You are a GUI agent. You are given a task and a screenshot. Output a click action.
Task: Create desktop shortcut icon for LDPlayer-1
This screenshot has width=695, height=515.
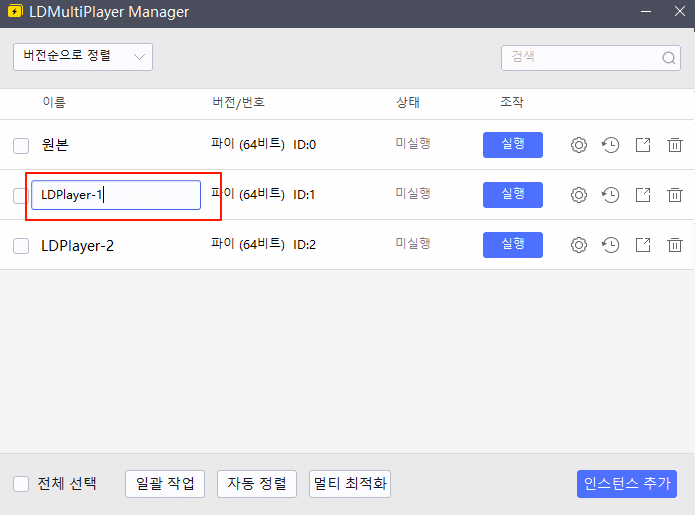(643, 195)
